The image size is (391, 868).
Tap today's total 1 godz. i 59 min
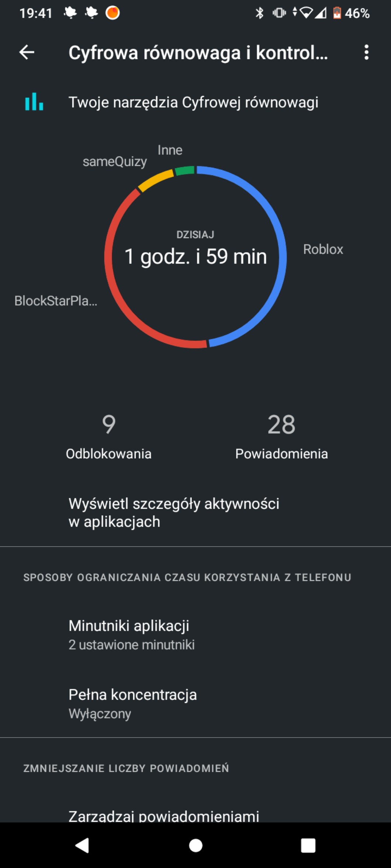195,256
